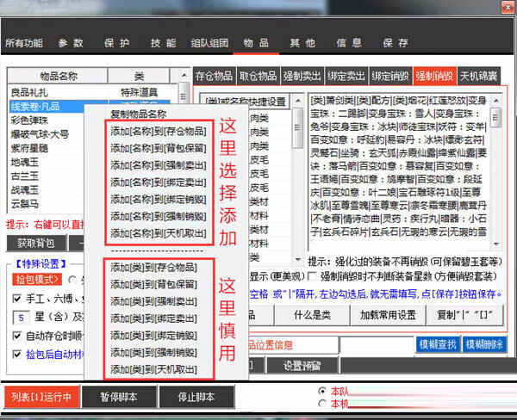The image size is (517, 420).
Task: Click the 停止脚本 button
Action: tap(196, 397)
